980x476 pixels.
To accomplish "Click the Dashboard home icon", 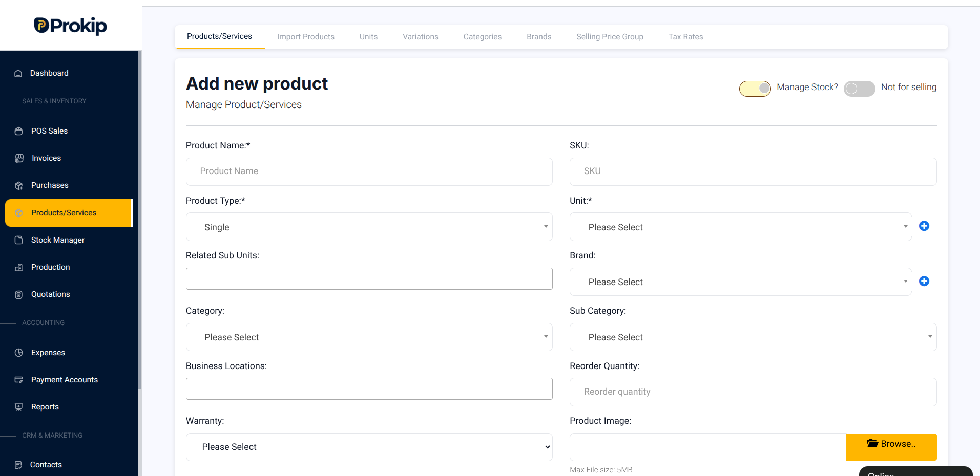I will tap(18, 73).
